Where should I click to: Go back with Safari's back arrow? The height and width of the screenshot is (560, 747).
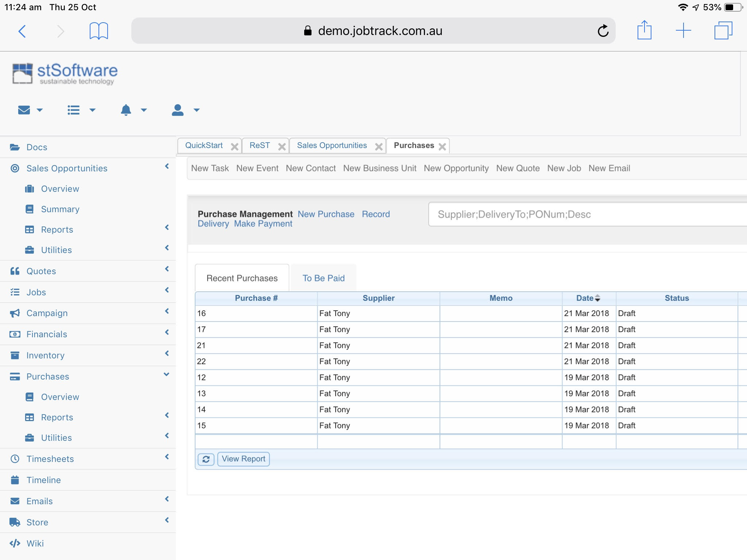point(22,31)
